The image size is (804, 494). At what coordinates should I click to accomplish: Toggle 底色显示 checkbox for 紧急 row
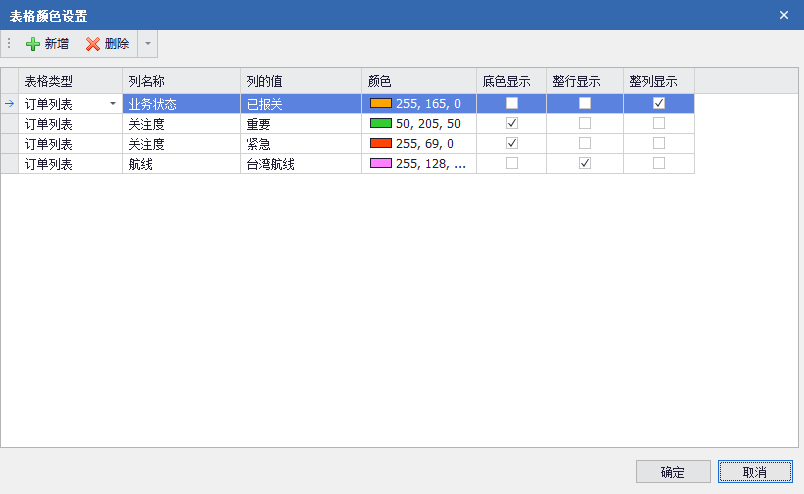pyautogui.click(x=511, y=143)
